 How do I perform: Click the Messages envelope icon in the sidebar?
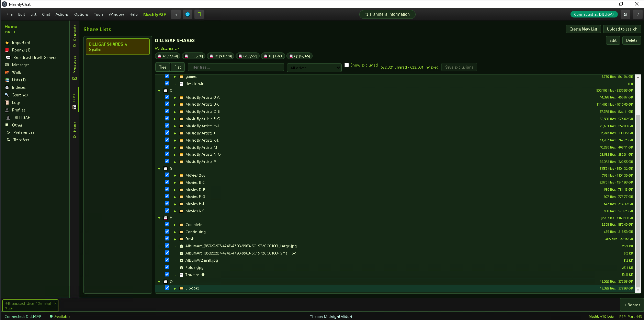pos(7,65)
